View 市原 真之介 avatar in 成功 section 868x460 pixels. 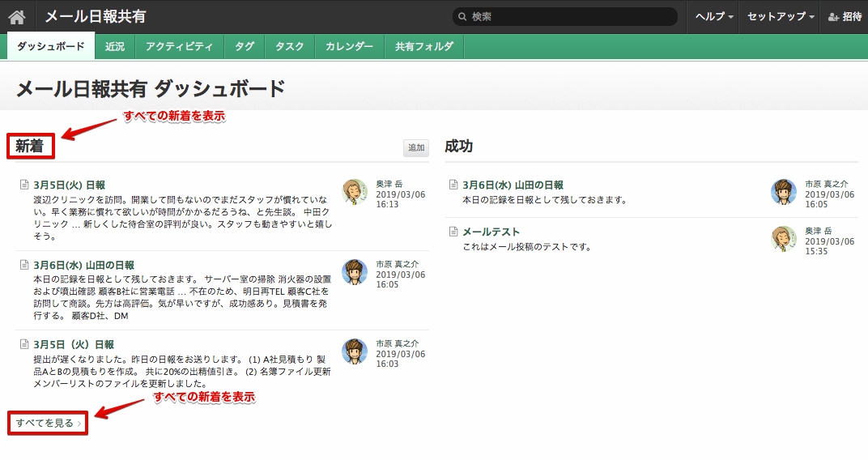(784, 192)
